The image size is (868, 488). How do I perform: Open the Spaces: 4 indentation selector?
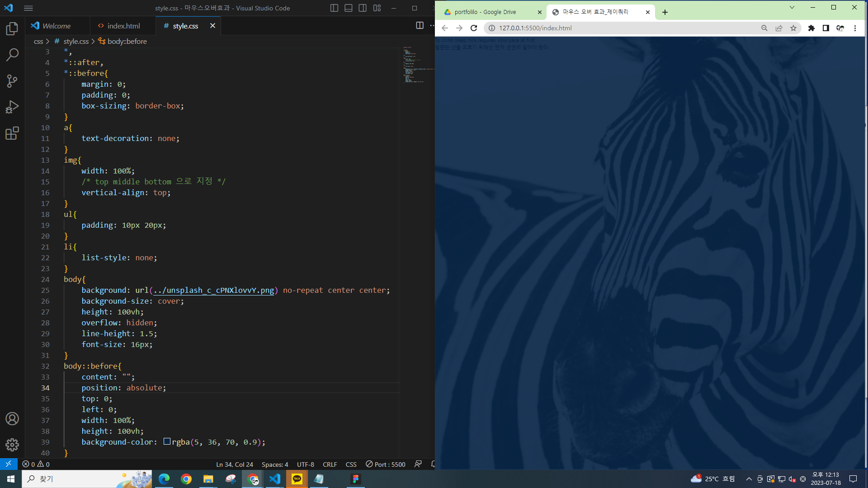(274, 464)
